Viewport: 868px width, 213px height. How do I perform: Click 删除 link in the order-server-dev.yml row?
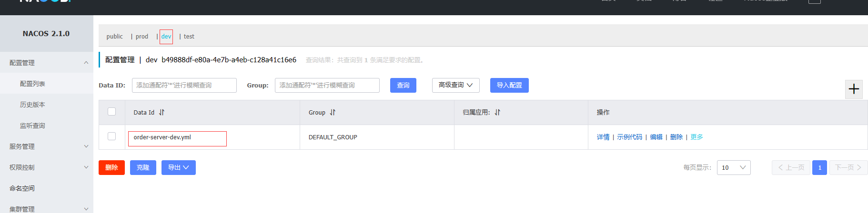pos(676,137)
